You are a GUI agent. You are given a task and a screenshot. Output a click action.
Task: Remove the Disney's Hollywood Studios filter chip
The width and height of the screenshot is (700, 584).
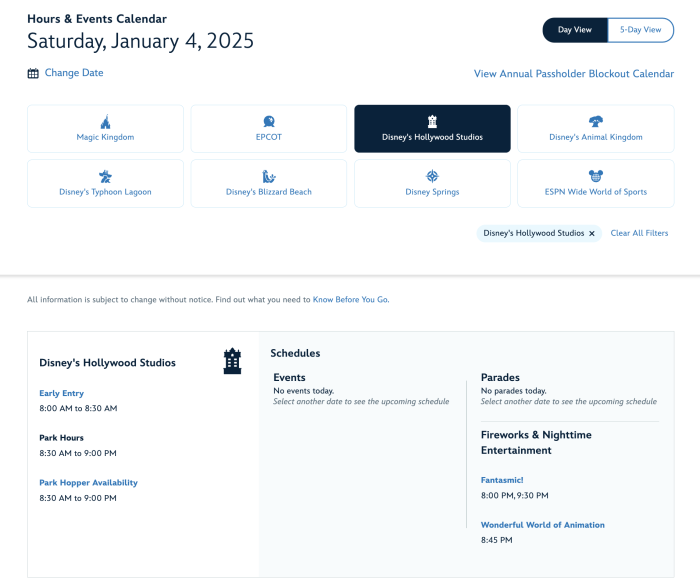592,233
